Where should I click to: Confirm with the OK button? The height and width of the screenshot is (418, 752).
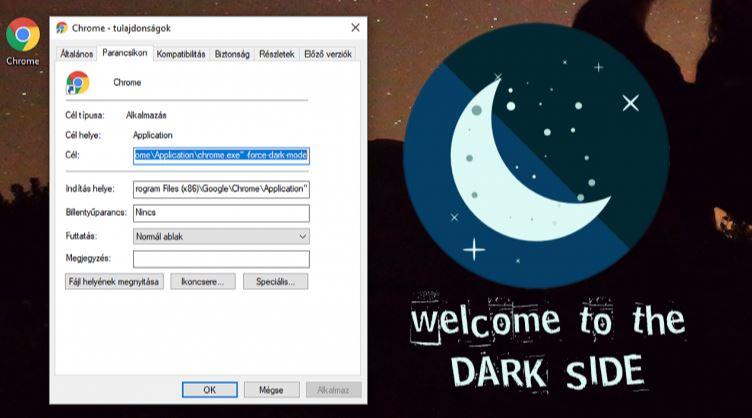coord(210,390)
